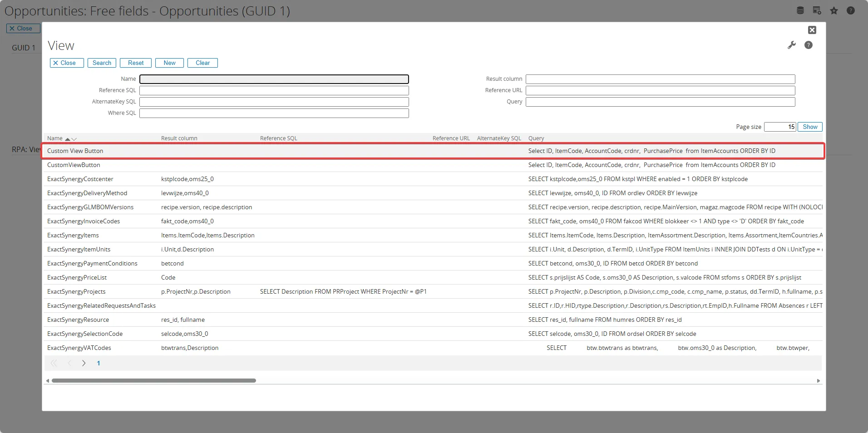Screen dimensions: 868x433
Task: Select the ExactSynergyProjects row
Action: click(x=76, y=292)
